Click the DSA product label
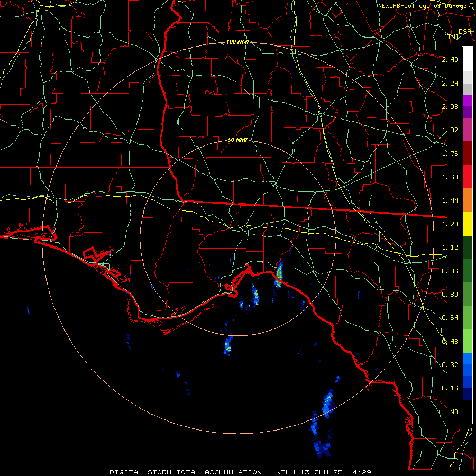The width and height of the screenshot is (476, 476). 465,31
